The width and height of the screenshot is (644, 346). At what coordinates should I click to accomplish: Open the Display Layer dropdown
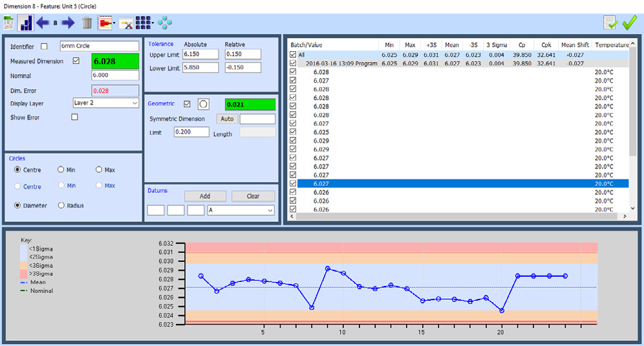point(105,103)
